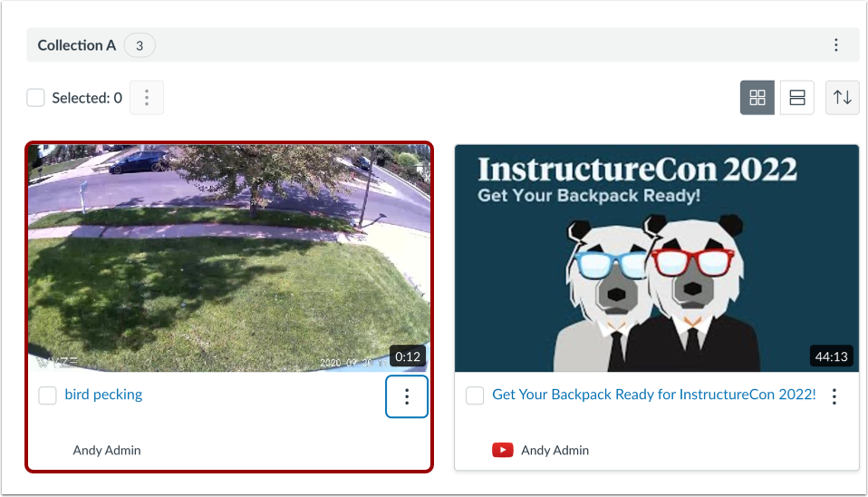Switch to list view layout
Viewport: 868px width, 497px height.
[x=797, y=98]
